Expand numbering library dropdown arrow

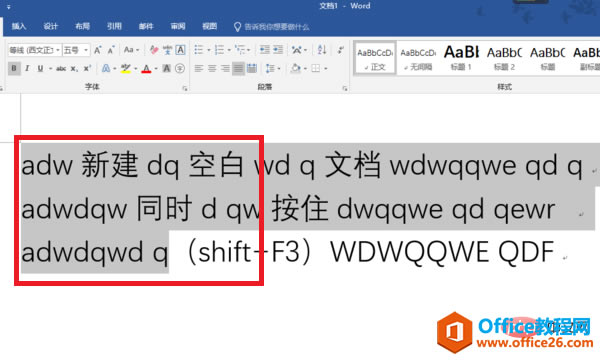pos(229,50)
